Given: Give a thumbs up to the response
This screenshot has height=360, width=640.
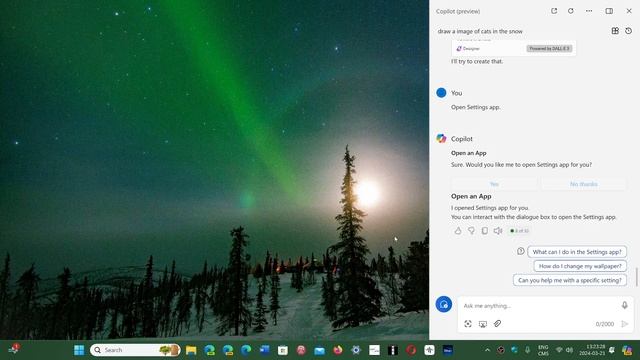Looking at the screenshot, I should 458,231.
